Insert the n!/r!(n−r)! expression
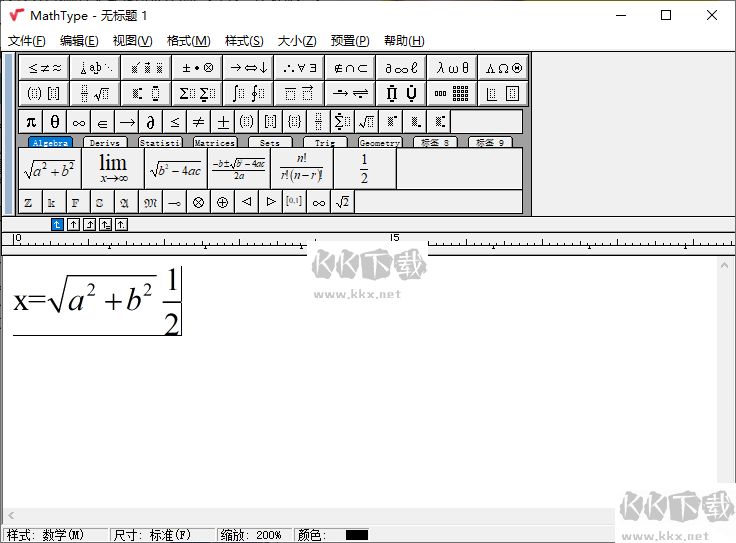This screenshot has height=543, width=736. (x=302, y=169)
